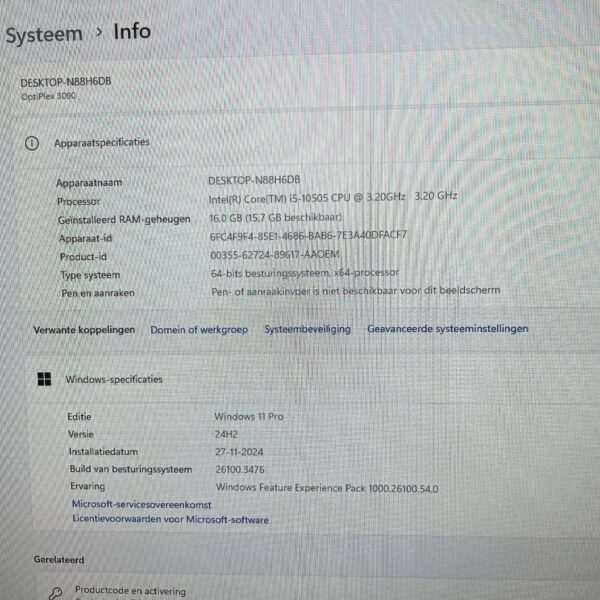
Task: Click Pen en aanraken label
Action: 98,293
